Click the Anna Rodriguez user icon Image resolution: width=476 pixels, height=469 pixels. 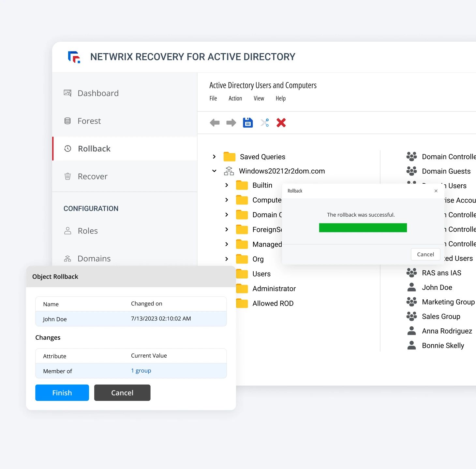412,331
